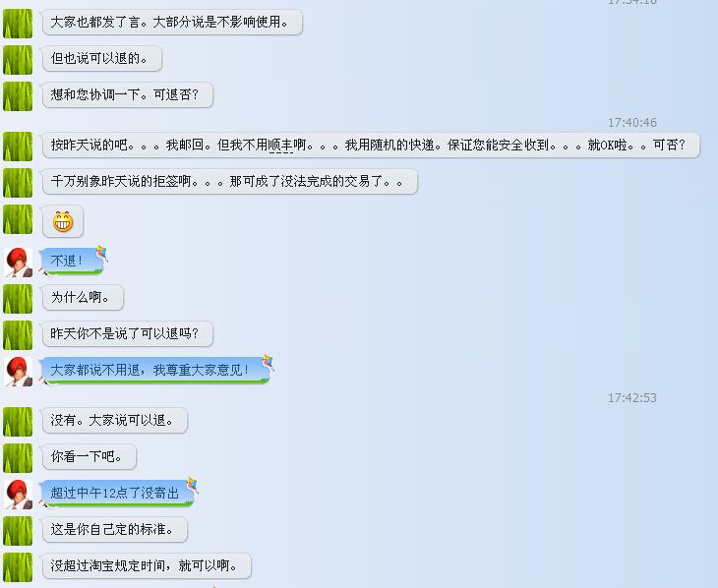
Task: Click grass avatar beside "你看一下吧。"
Action: coord(18,457)
